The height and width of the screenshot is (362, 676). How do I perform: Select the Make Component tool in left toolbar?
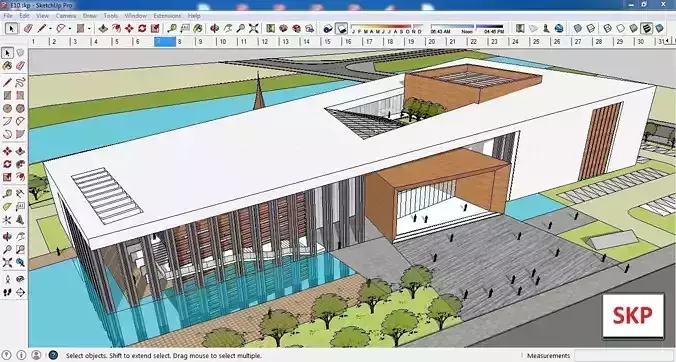pyautogui.click(x=20, y=53)
